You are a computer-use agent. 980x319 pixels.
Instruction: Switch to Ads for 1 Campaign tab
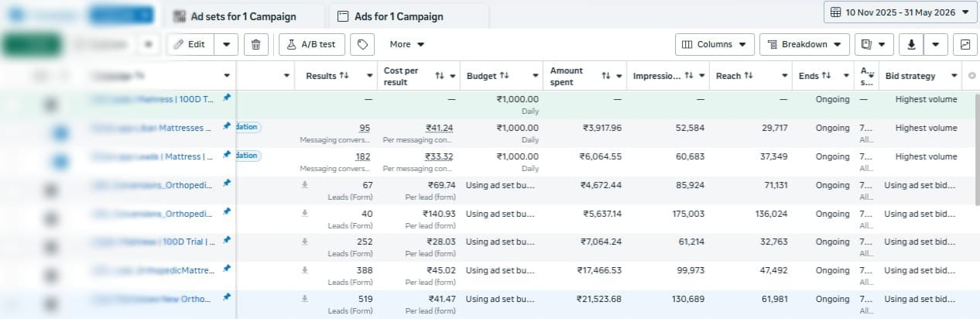(x=409, y=16)
